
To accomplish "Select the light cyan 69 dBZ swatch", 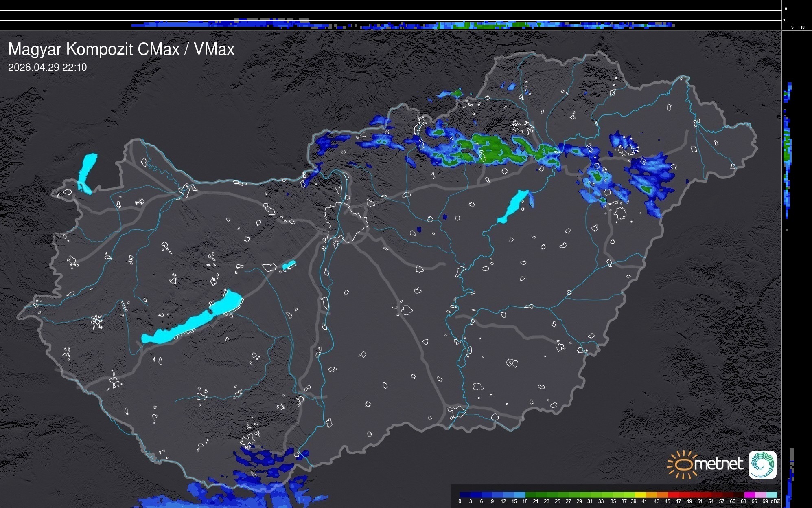I will [x=772, y=495].
